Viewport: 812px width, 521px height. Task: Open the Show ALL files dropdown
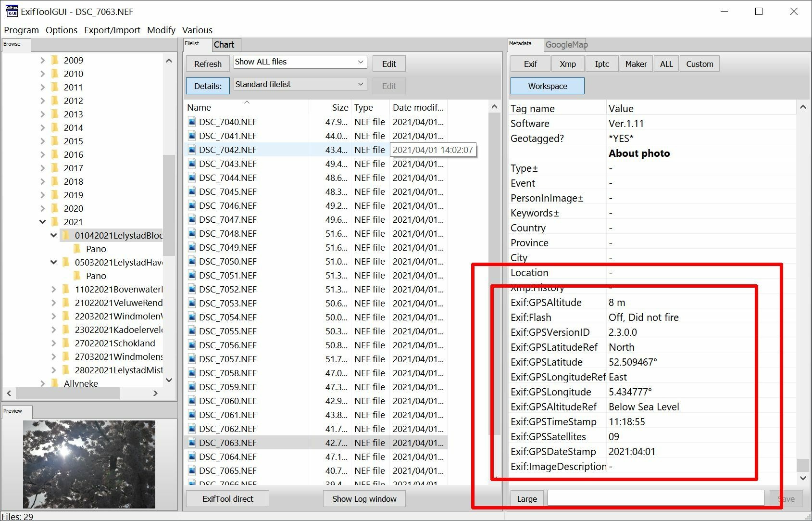(360, 62)
